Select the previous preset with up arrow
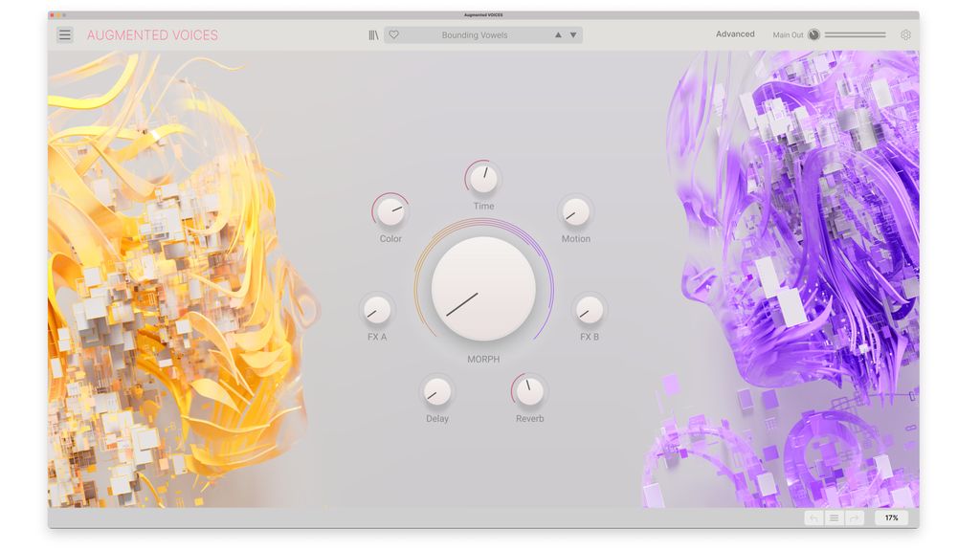Image resolution: width=980 pixels, height=551 pixels. coord(556,34)
